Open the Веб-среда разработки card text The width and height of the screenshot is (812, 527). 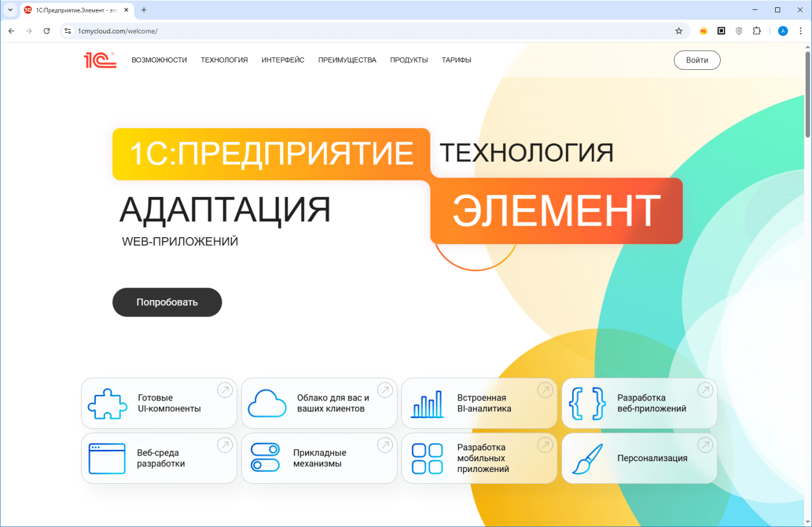pos(161,458)
